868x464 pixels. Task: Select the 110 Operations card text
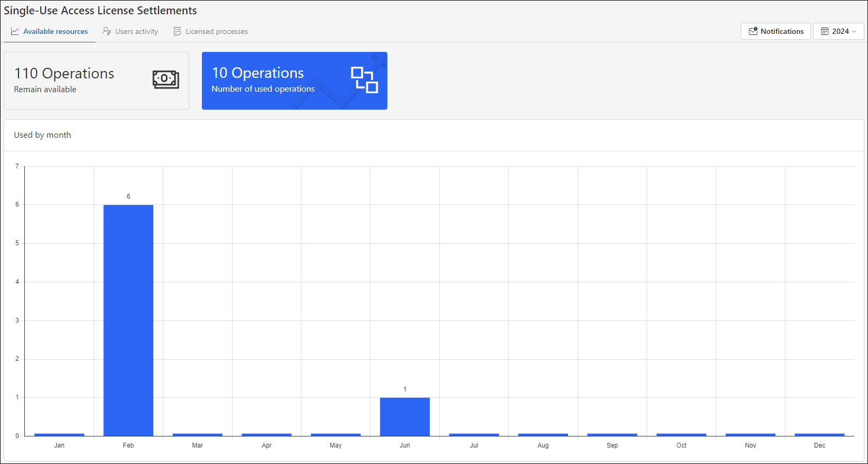pyautogui.click(x=64, y=73)
